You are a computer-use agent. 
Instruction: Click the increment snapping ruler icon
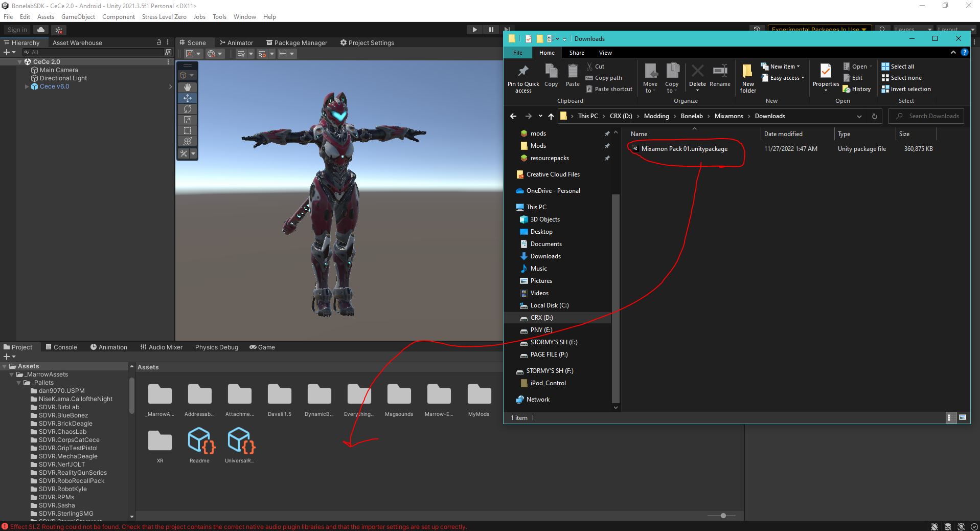[283, 54]
